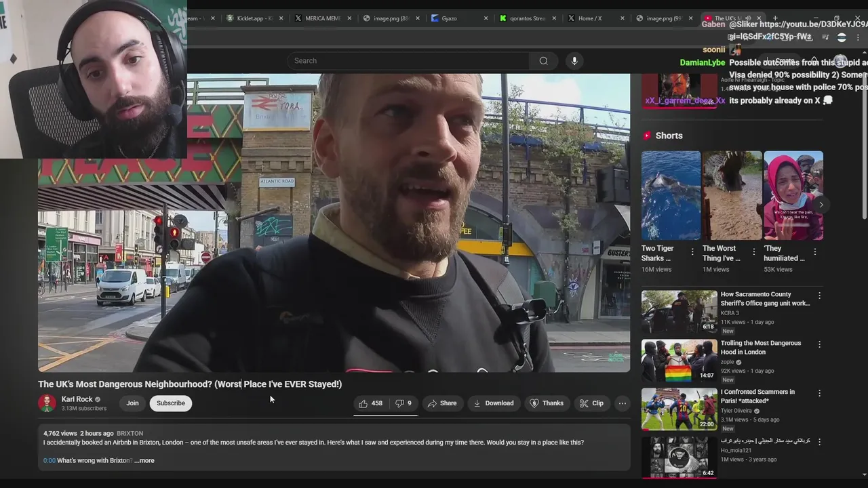Open options menu for Sacramento County video
868x488 pixels.
click(x=819, y=296)
